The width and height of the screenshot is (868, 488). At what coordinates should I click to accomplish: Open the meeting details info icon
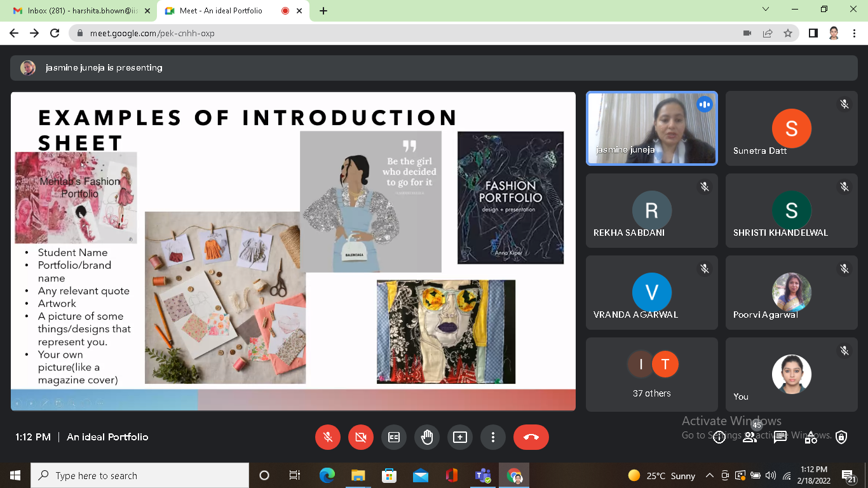click(x=719, y=437)
